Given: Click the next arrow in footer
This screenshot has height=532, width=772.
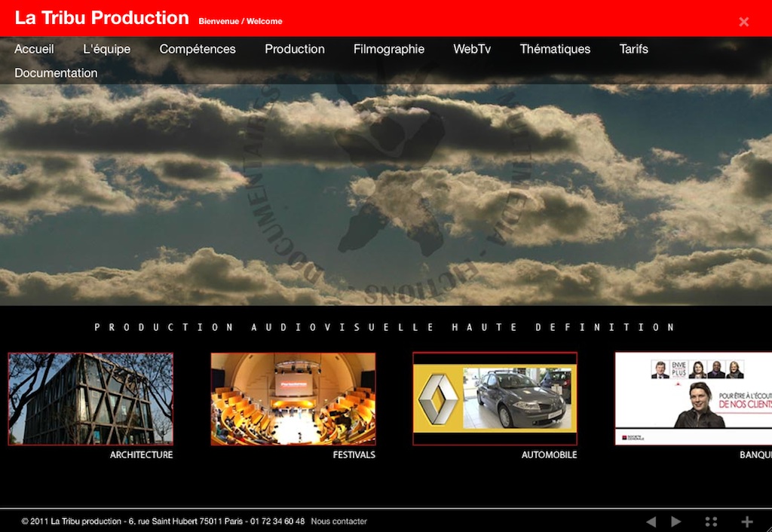Looking at the screenshot, I should [x=676, y=521].
